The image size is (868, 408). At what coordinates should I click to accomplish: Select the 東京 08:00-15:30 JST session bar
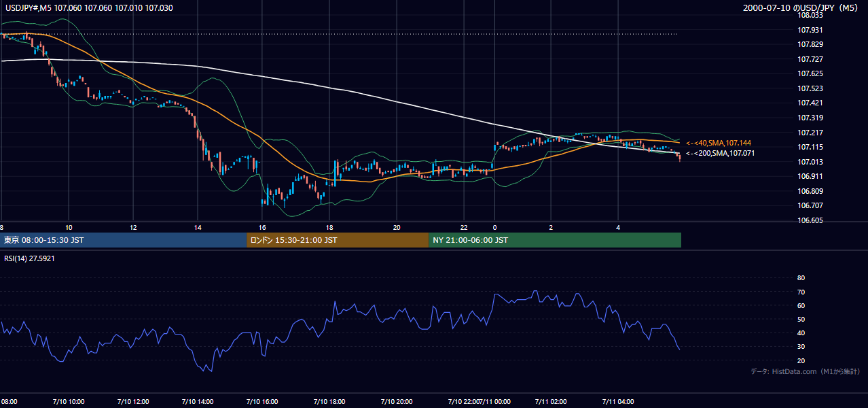[x=124, y=240]
